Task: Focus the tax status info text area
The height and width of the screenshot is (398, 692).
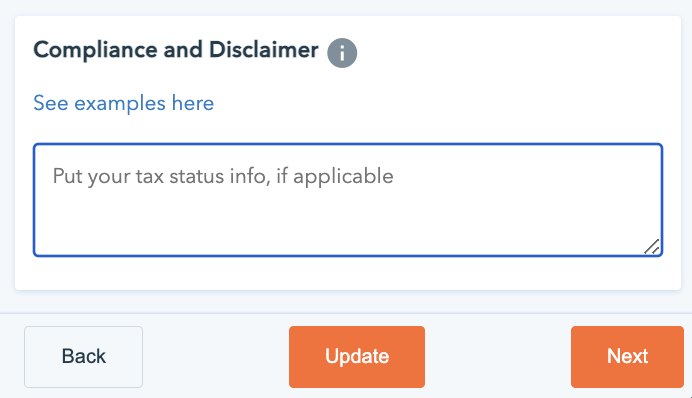Action: (348, 200)
